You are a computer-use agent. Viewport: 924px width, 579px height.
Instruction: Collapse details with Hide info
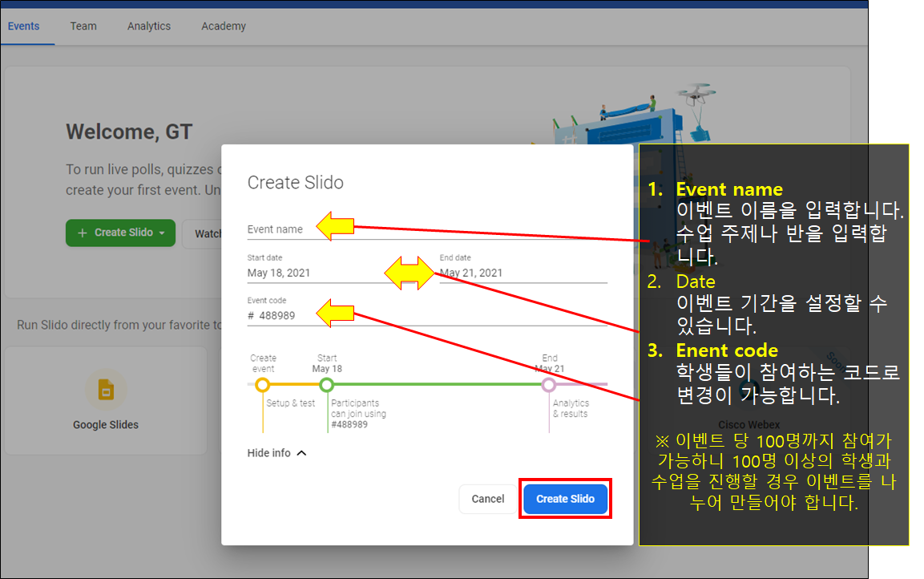click(276, 453)
